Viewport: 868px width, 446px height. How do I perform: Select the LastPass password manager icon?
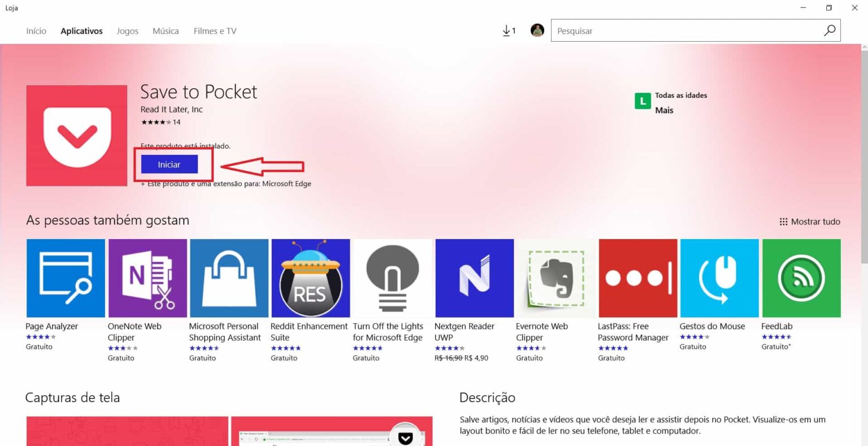point(637,278)
